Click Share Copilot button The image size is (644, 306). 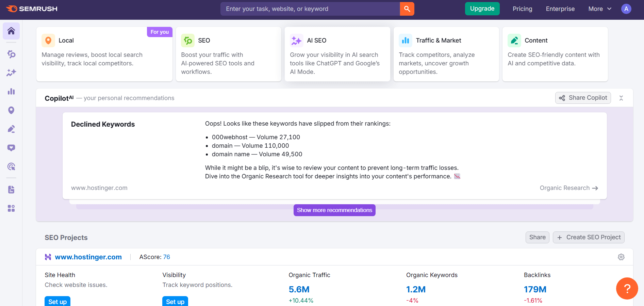click(583, 98)
